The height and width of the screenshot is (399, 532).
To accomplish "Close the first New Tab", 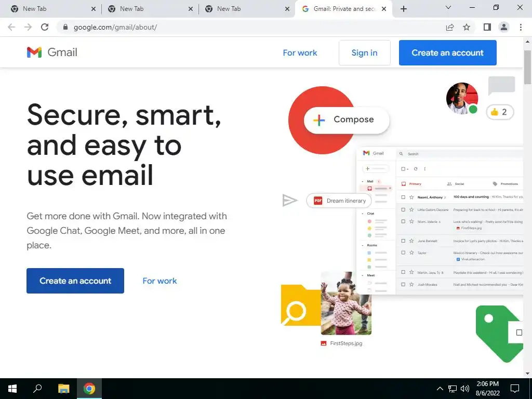I will coord(94,9).
